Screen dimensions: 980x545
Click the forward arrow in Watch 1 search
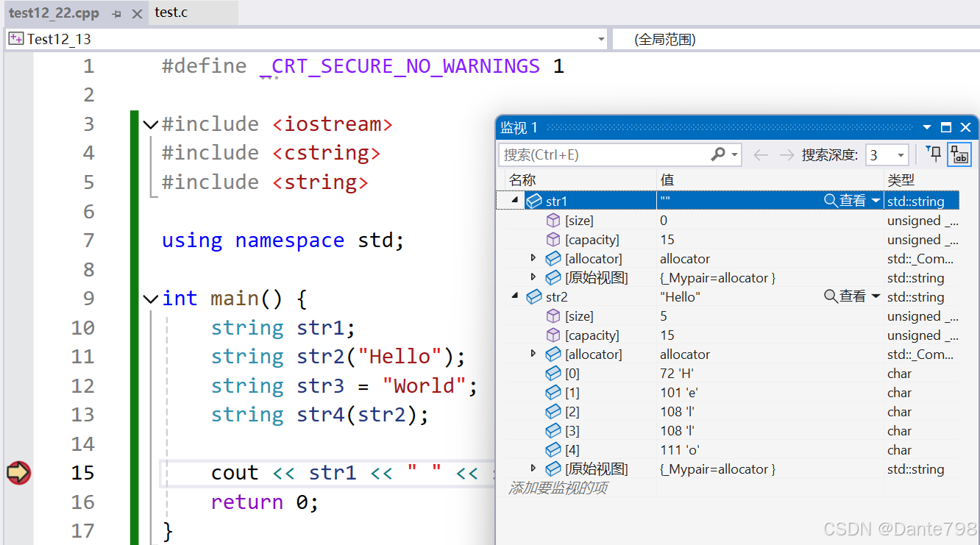click(787, 154)
